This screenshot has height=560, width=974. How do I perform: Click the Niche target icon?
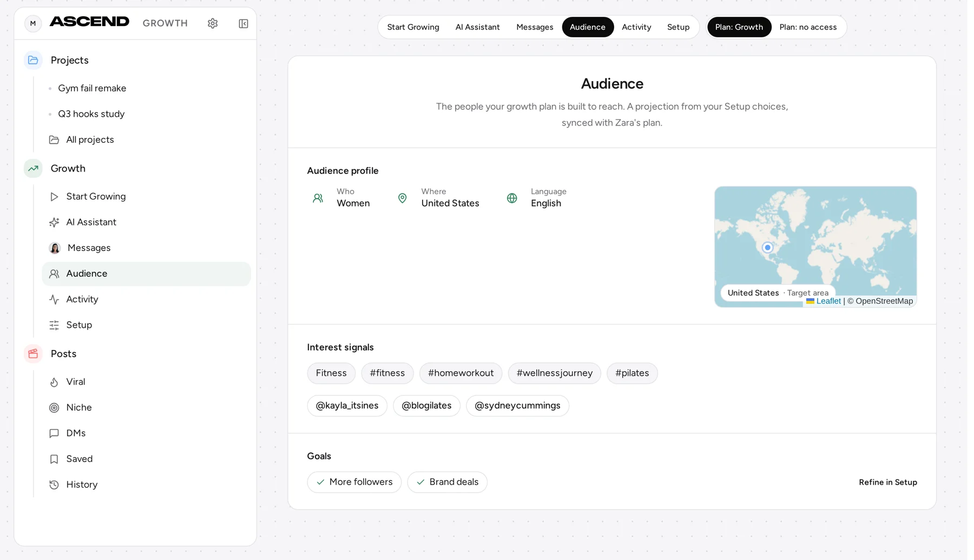click(x=54, y=407)
